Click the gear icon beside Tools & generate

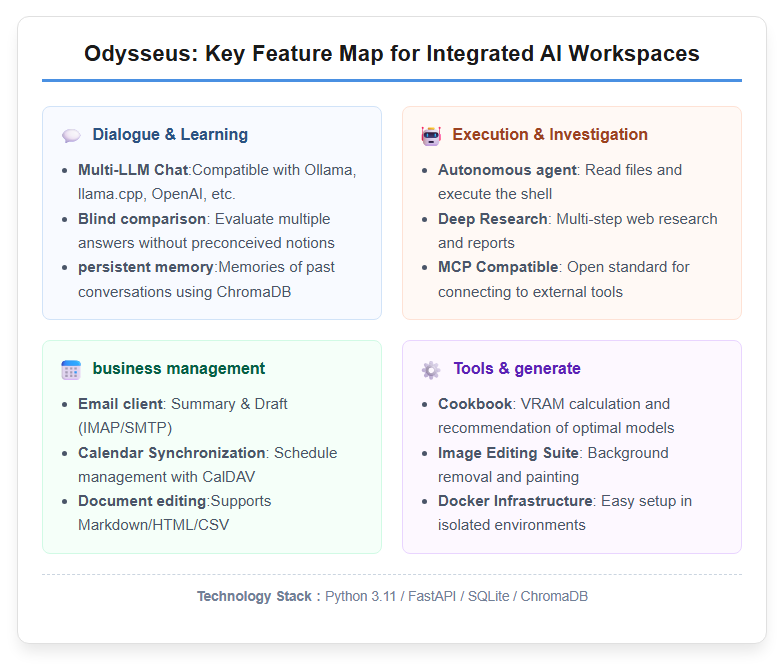(431, 370)
